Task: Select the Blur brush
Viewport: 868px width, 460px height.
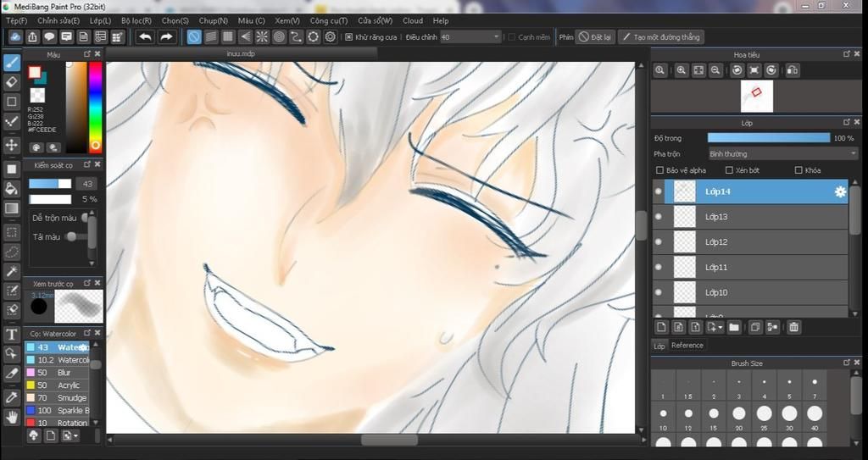Action: 57,373
